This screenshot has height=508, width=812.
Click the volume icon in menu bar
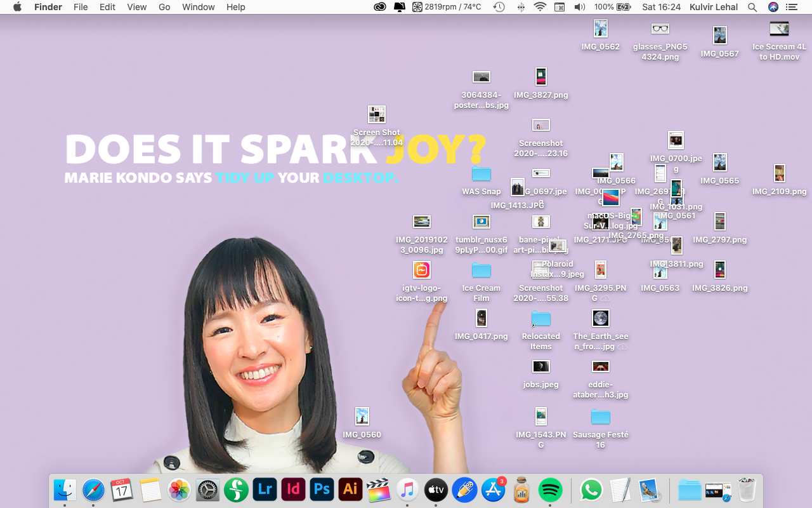tap(579, 7)
